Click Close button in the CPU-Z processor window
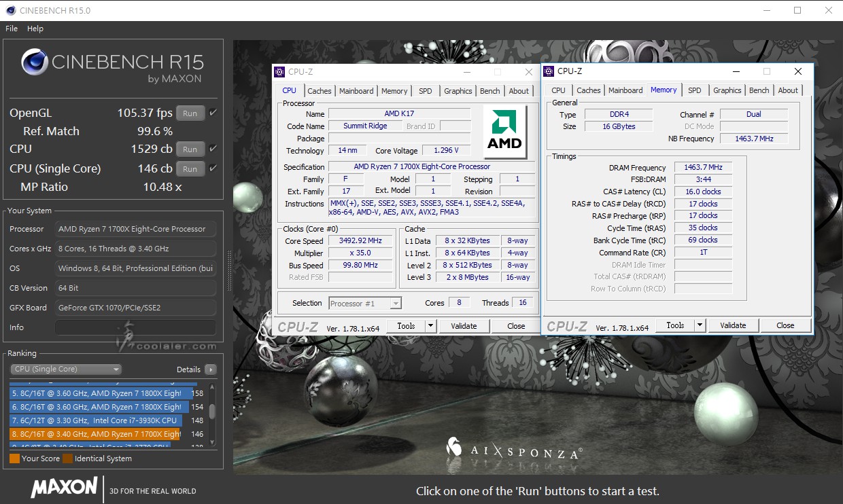This screenshot has width=843, height=504. [x=516, y=326]
